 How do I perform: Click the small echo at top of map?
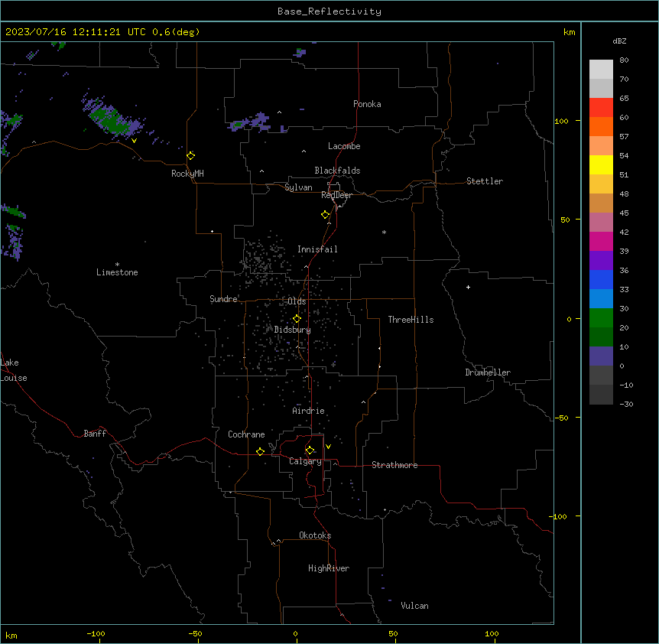coord(300,53)
